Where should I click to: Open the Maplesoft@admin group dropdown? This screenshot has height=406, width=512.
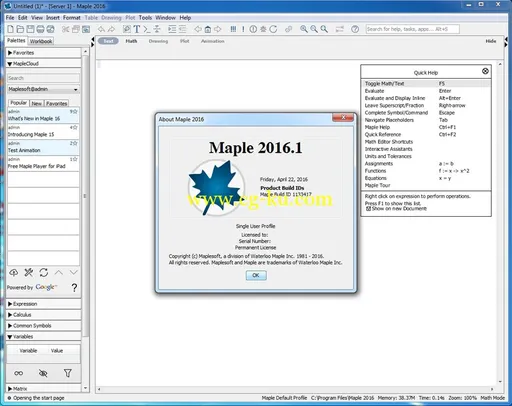pos(43,89)
